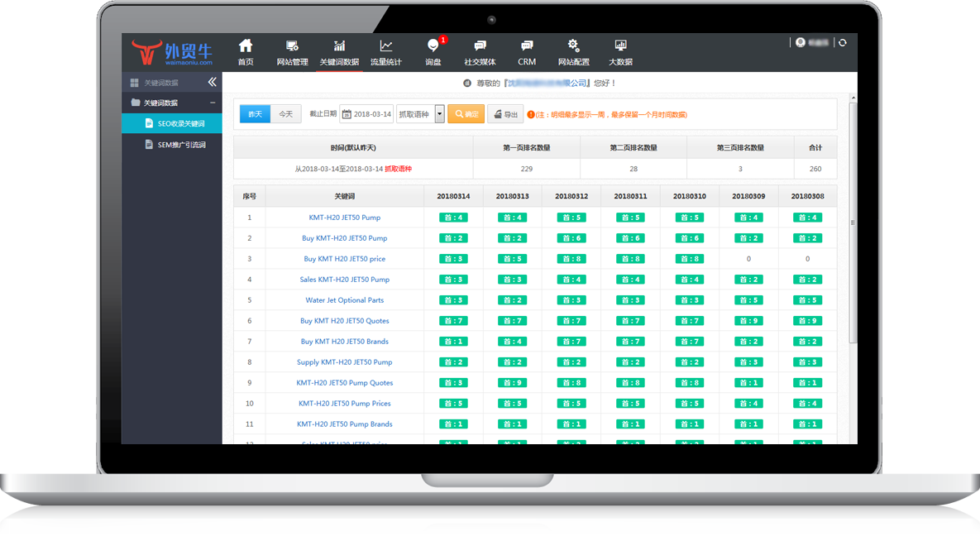Open 社交媒体 social media icon
The image size is (980, 541).
480,52
